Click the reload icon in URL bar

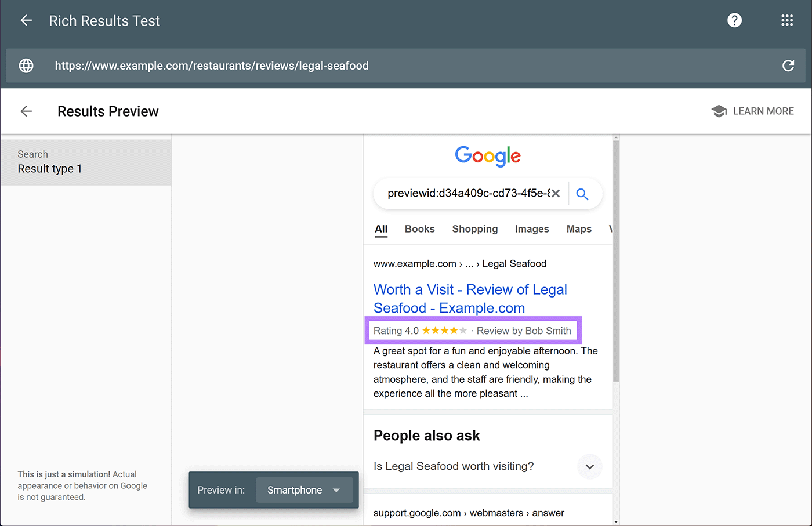(x=788, y=66)
